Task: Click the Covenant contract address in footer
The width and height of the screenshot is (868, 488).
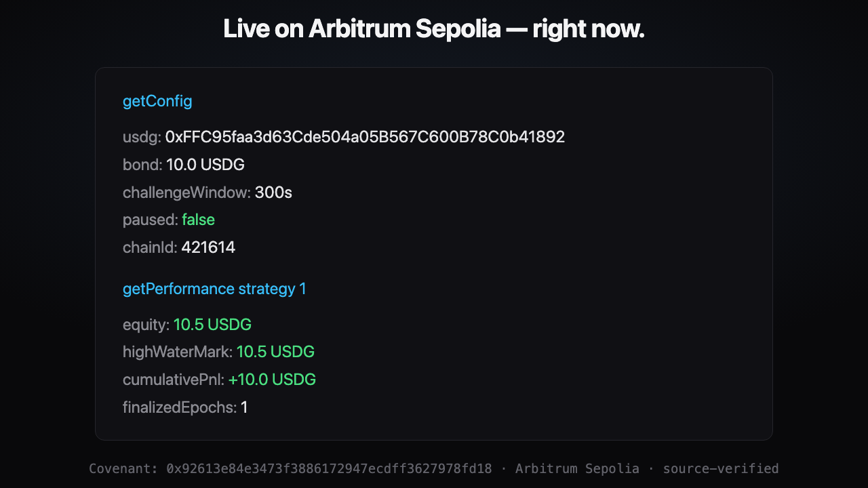Action: 329,468
